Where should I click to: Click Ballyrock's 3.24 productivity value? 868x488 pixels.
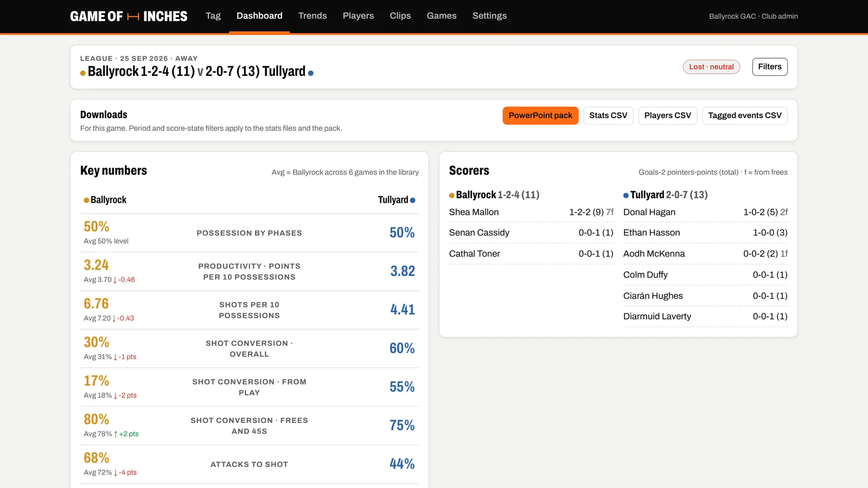coord(96,265)
